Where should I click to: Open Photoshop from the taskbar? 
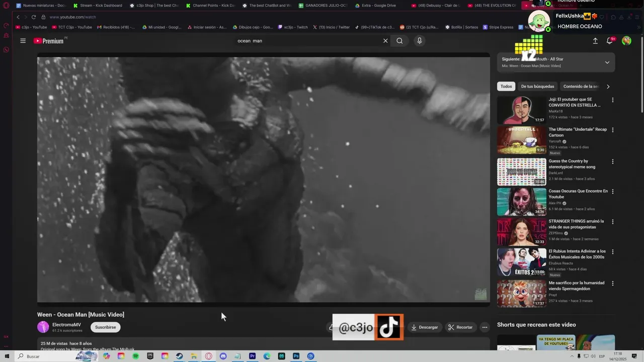pos(296,356)
